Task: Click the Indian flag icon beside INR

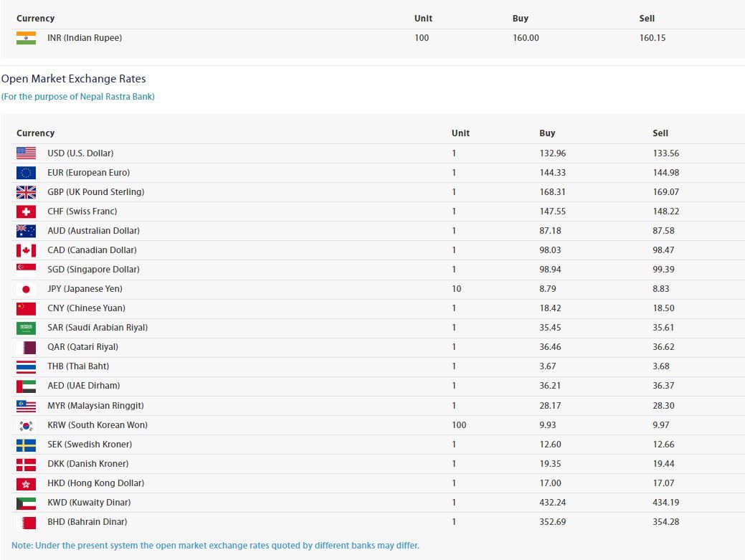Action: 26,38
